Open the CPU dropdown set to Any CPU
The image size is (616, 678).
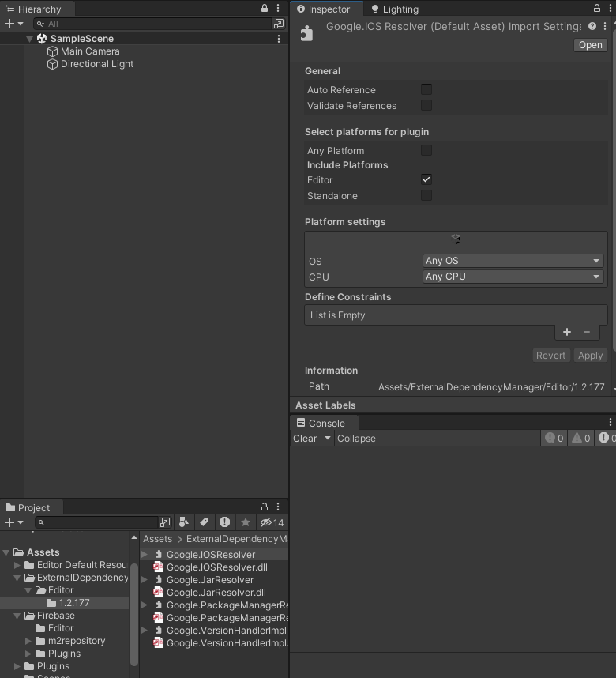513,277
